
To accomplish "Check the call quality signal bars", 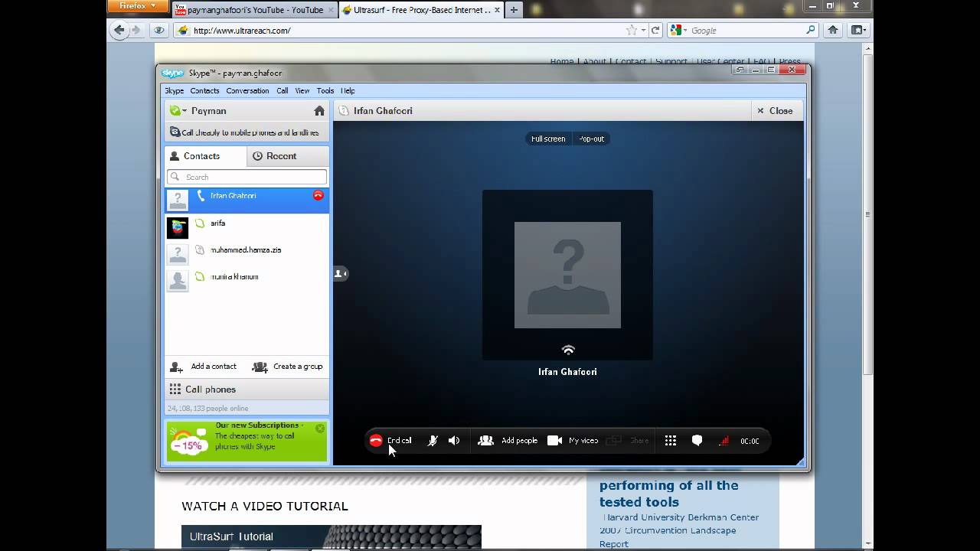I will (x=724, y=441).
